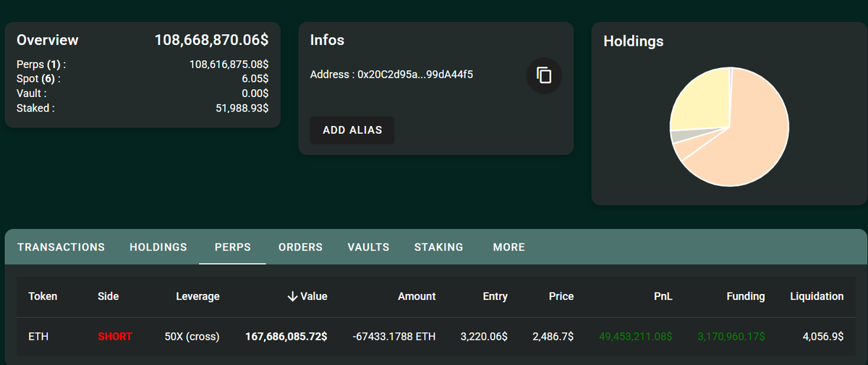Screen dimensions: 868x365
Task: Sort by the Side column header
Action: tap(108, 296)
